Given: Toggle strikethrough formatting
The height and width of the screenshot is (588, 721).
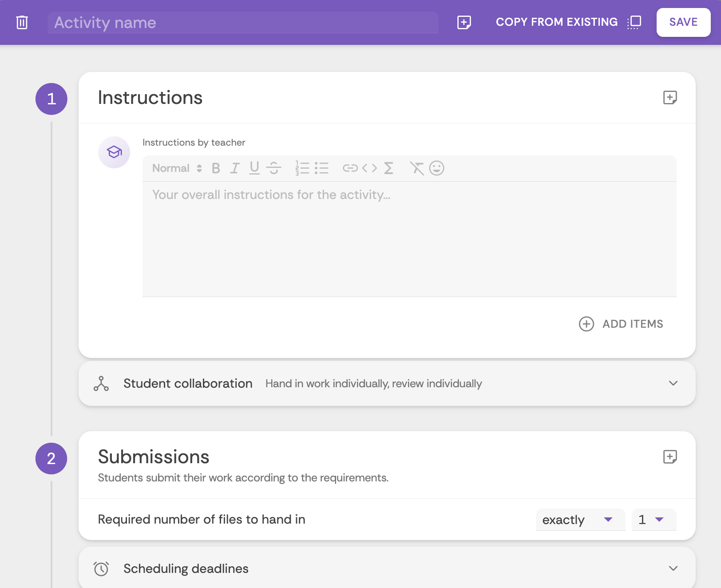Looking at the screenshot, I should tap(274, 168).
